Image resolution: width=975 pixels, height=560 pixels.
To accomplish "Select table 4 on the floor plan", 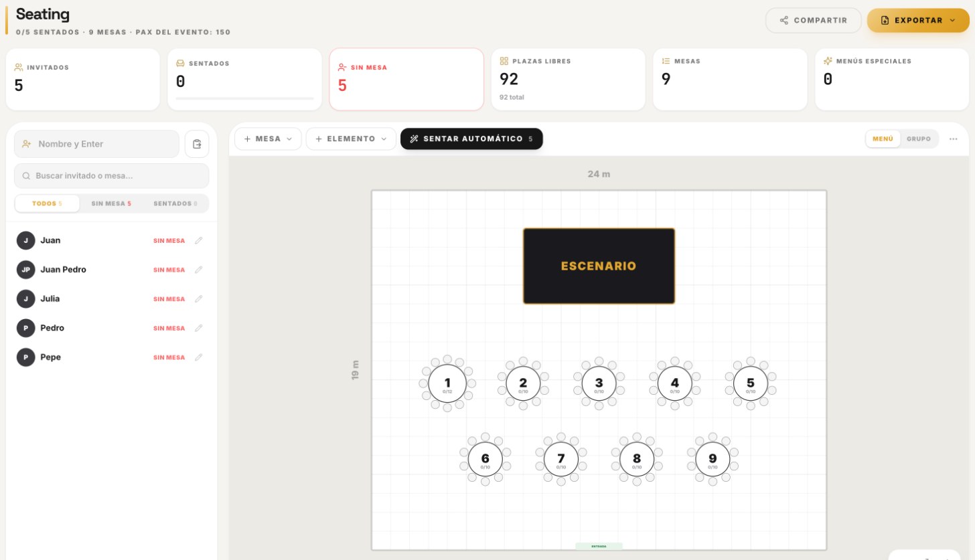I will 674,383.
